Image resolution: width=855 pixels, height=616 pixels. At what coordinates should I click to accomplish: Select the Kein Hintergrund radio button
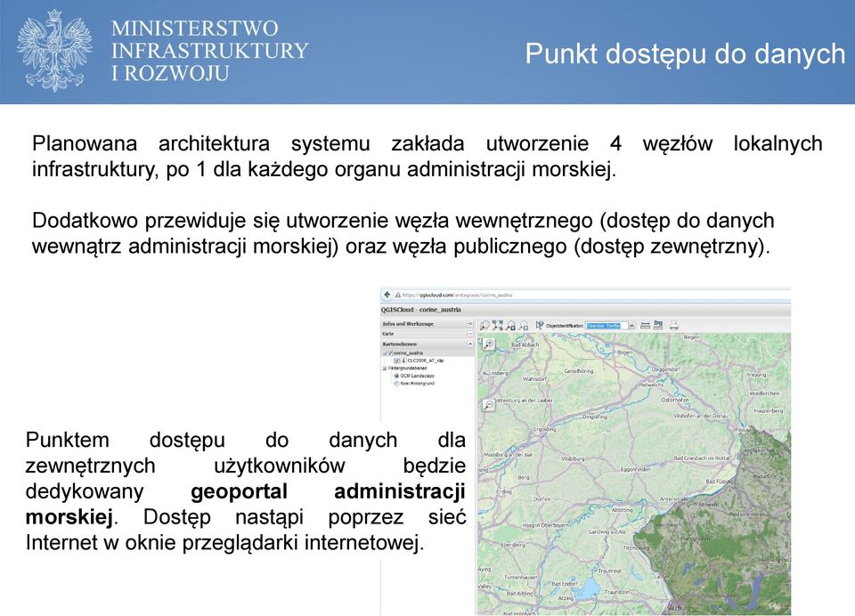[x=396, y=384]
